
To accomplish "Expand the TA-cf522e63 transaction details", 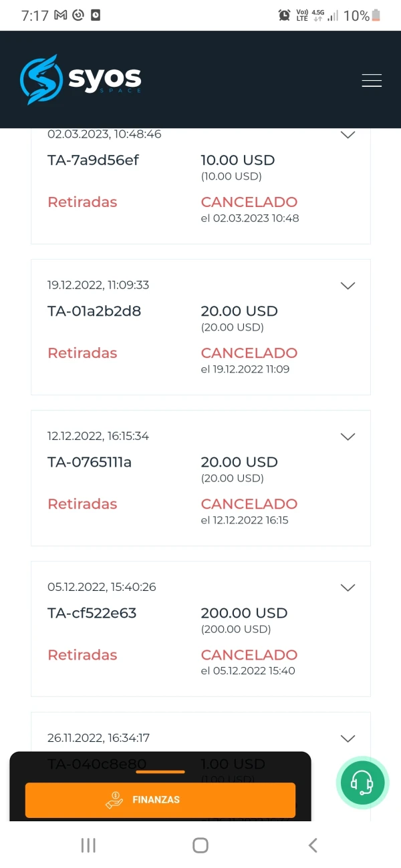I will coord(348,588).
